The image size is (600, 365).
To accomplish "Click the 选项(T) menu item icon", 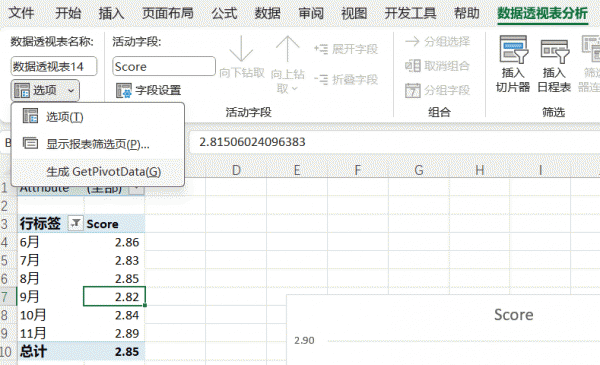I will pos(30,116).
